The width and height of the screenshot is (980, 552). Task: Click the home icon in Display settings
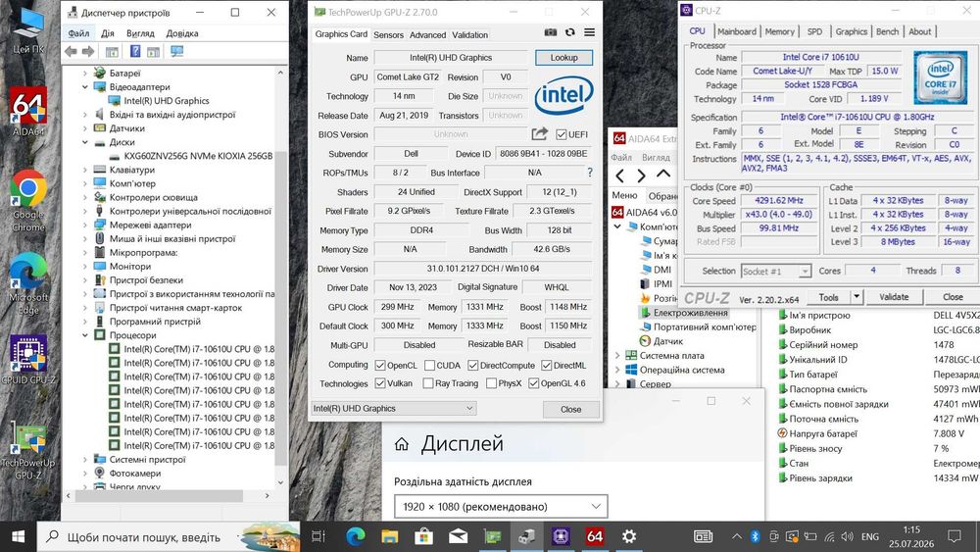pos(402,444)
